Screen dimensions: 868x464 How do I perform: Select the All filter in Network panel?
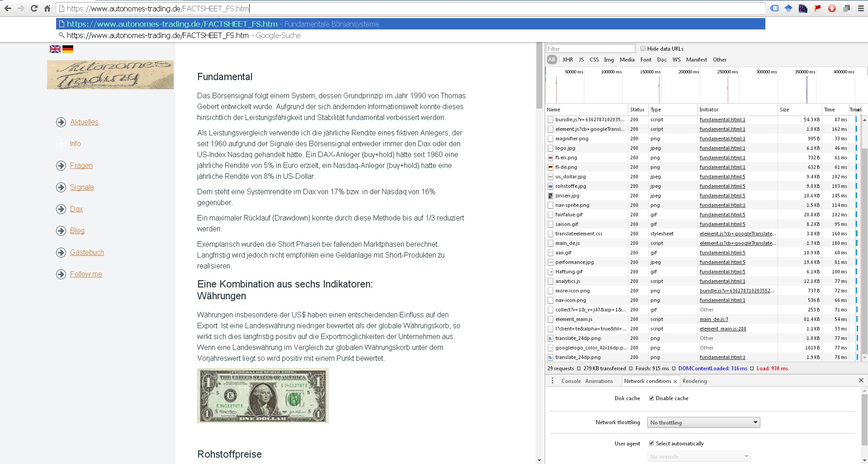tap(551, 60)
